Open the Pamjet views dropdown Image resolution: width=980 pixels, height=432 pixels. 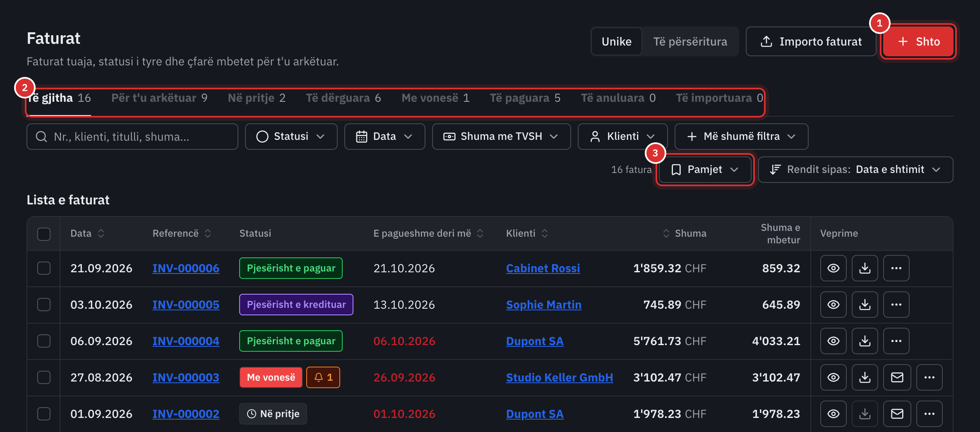(x=705, y=170)
